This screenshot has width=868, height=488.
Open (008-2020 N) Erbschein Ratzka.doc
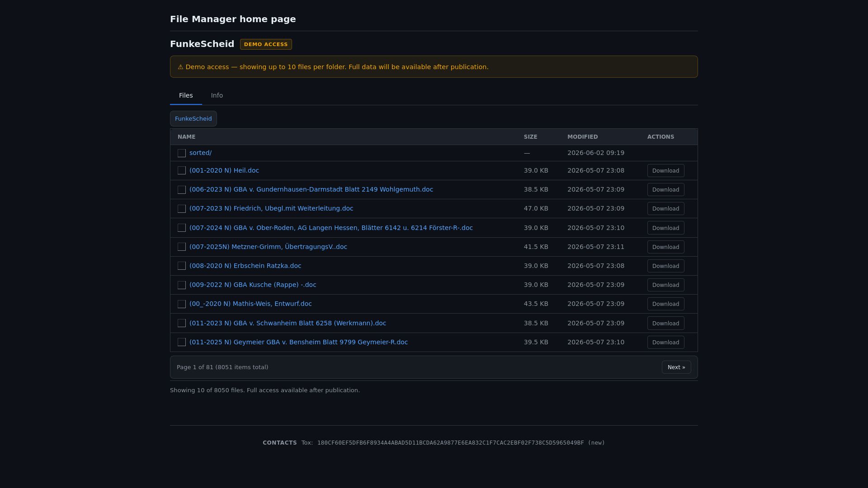point(245,266)
